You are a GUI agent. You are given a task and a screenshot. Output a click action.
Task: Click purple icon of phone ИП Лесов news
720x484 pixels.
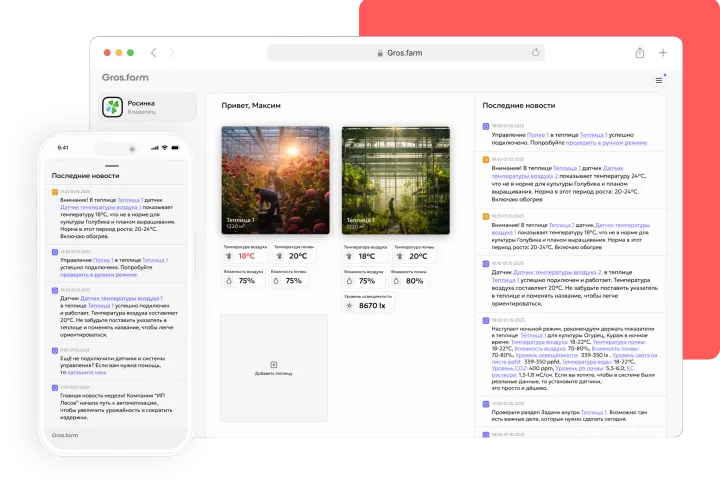(55, 388)
